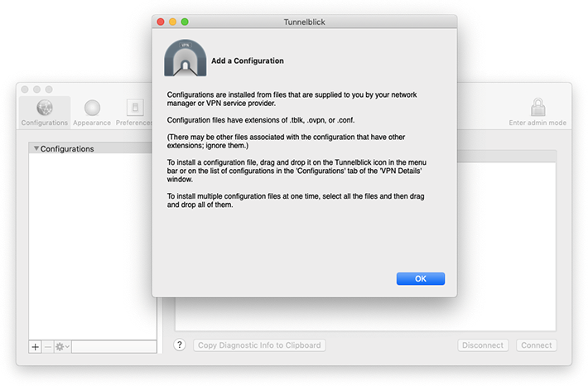
Task: Click the Tunnelblick tunnel icon in dialog
Action: tap(185, 59)
